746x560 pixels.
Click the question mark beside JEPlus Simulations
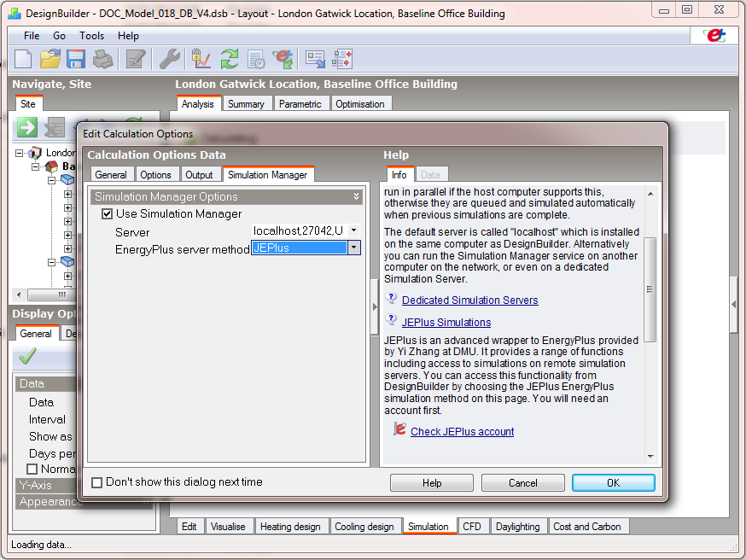click(391, 320)
